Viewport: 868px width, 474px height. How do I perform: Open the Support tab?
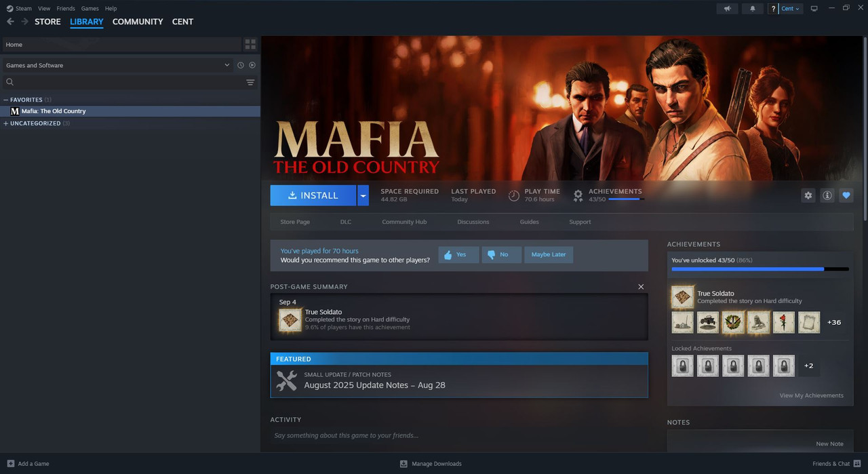[580, 222]
